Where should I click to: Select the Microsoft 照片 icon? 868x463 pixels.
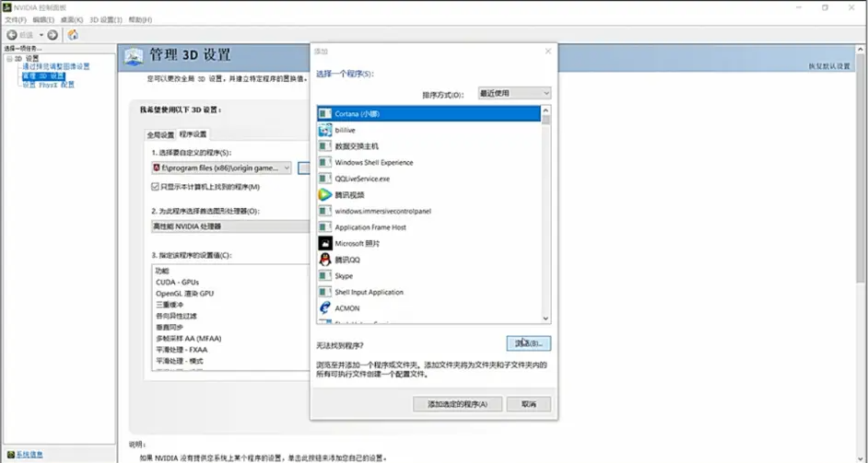point(325,243)
